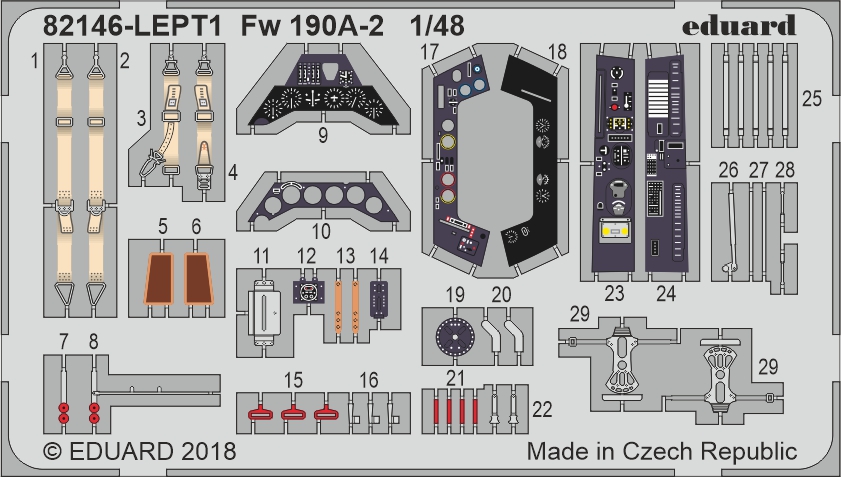Click the eduard brand logo
This screenshot has width=841, height=477.
[739, 25]
